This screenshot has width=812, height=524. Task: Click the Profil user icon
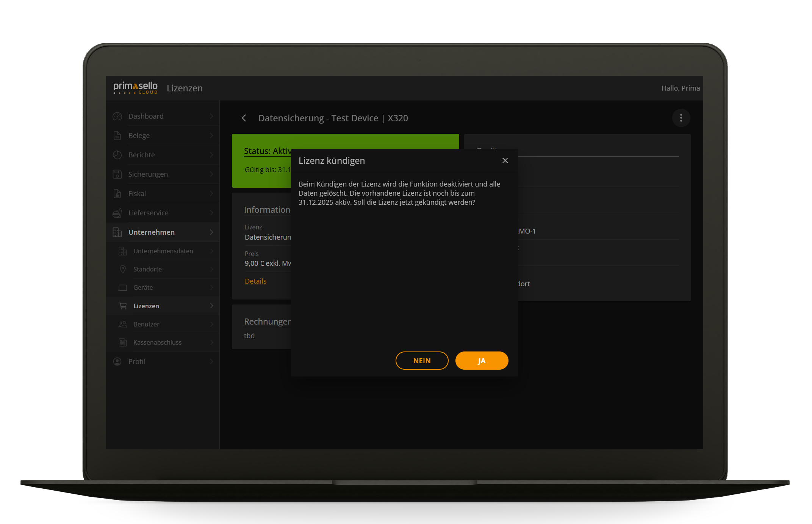[117, 361]
